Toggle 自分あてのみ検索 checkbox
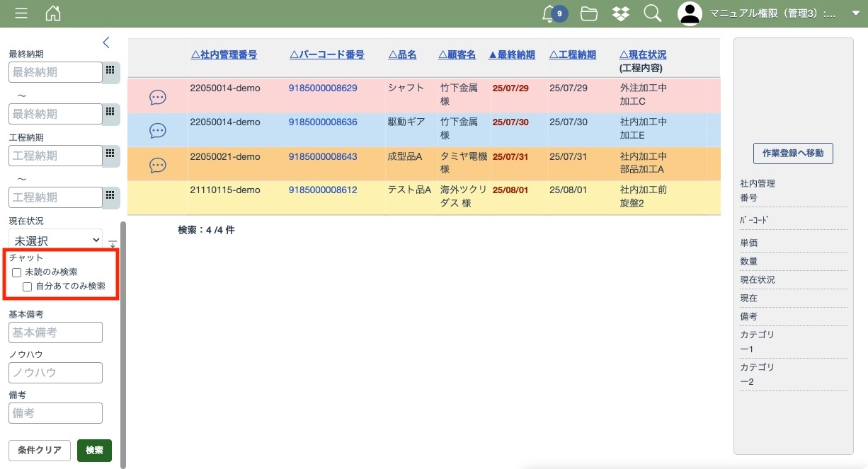This screenshot has height=469, width=868. (x=28, y=287)
